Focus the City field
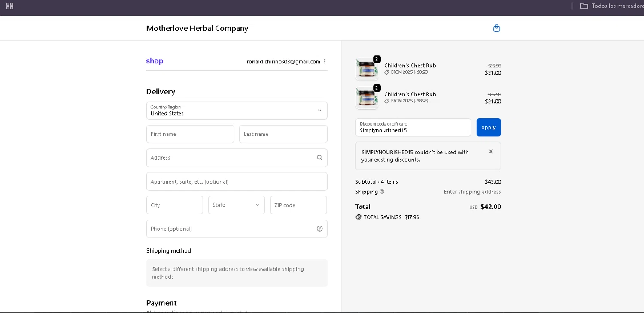644x313 pixels. 175,205
